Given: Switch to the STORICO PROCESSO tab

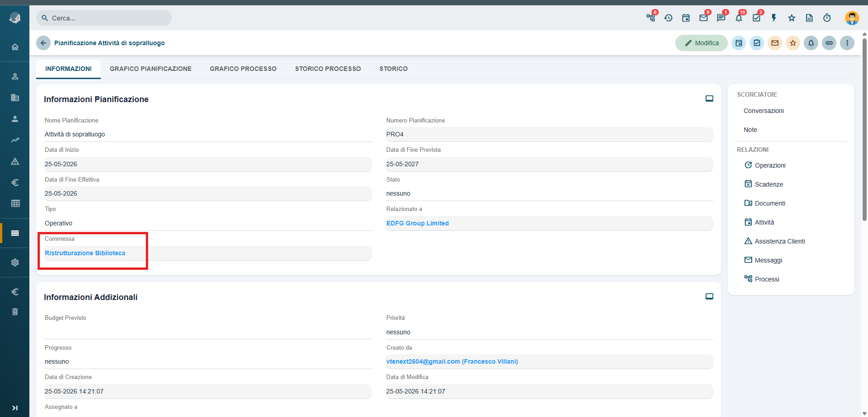Looking at the screenshot, I should point(328,69).
